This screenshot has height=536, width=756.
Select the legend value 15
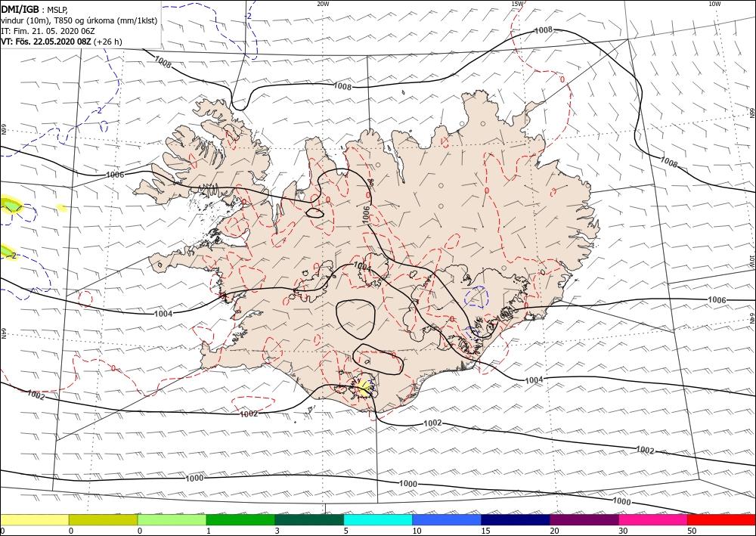coord(485,531)
